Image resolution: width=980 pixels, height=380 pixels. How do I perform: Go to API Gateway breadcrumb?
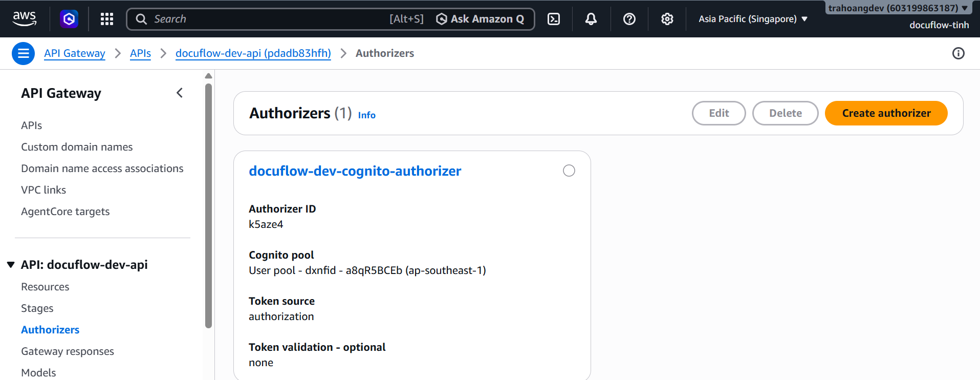[75, 53]
